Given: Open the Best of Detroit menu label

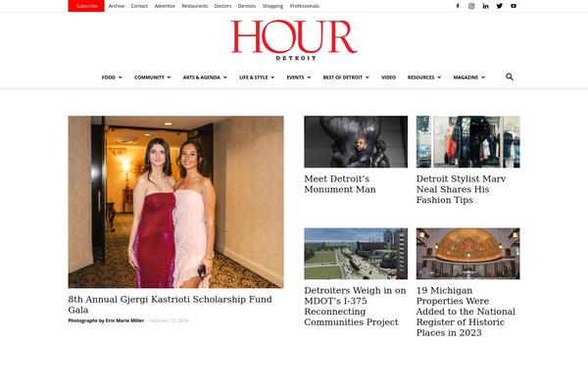Looking at the screenshot, I should tap(343, 77).
